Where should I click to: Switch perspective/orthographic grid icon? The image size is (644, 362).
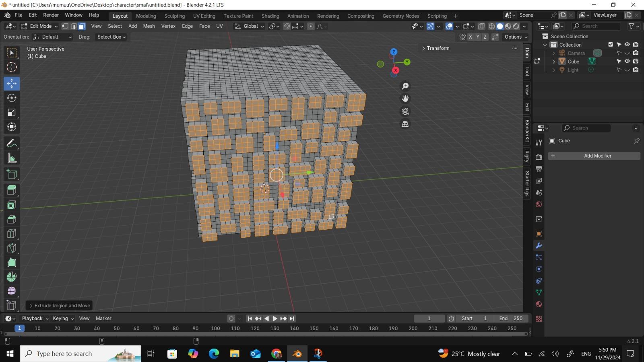[405, 124]
